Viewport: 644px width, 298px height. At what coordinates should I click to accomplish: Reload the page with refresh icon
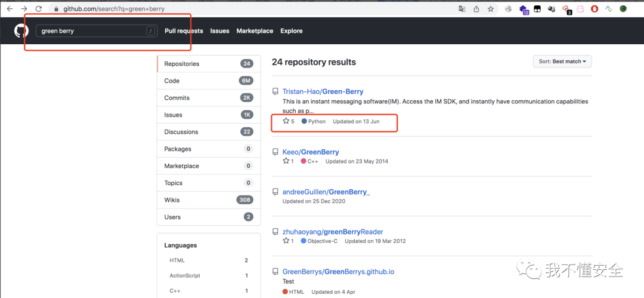coord(39,8)
